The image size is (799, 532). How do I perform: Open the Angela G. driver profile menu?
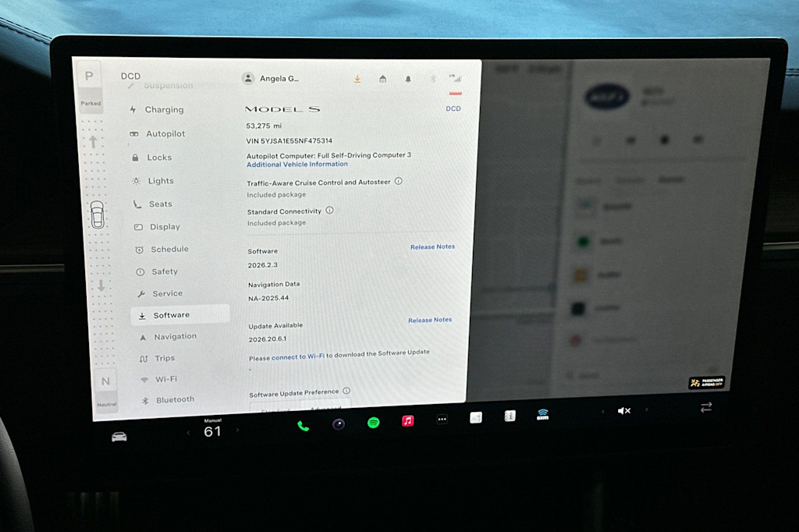tap(270, 79)
